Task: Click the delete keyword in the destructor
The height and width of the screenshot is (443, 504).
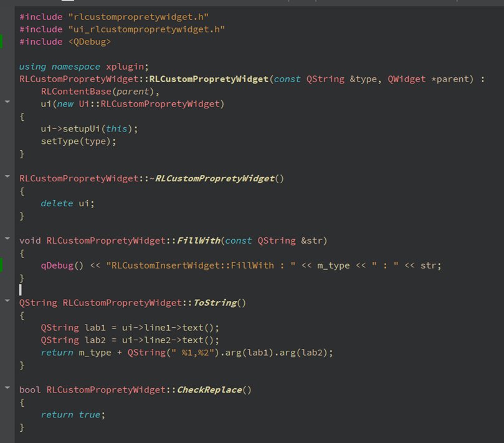Action: coord(57,203)
